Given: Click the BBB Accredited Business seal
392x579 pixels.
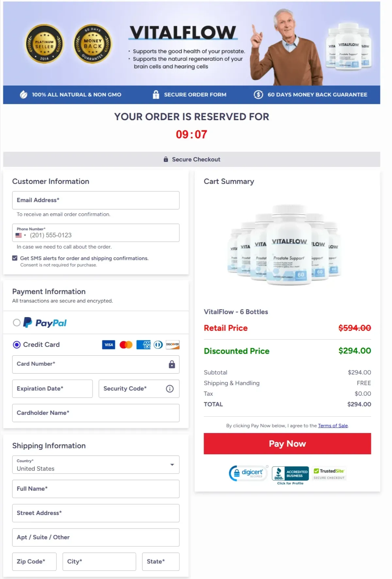Looking at the screenshot, I should 290,473.
